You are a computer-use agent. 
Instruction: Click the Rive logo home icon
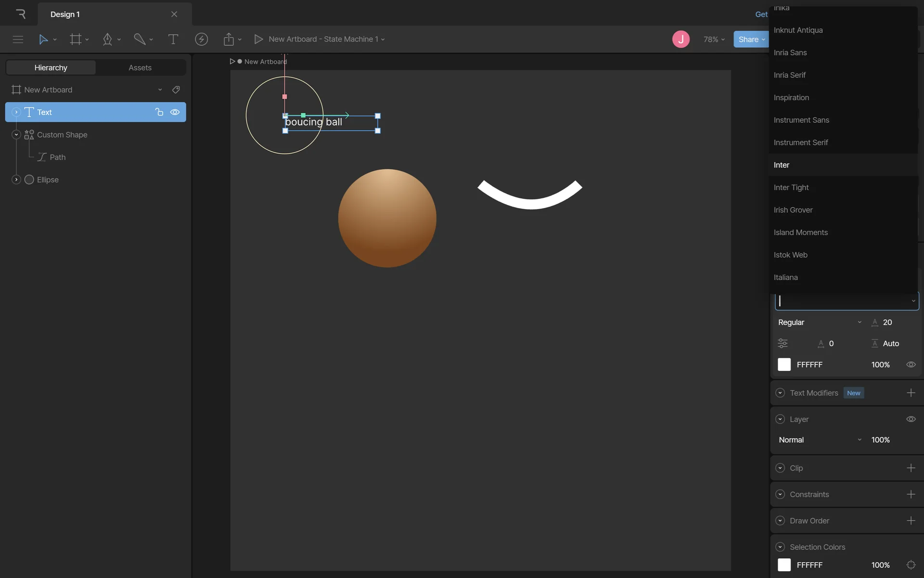coord(21,14)
